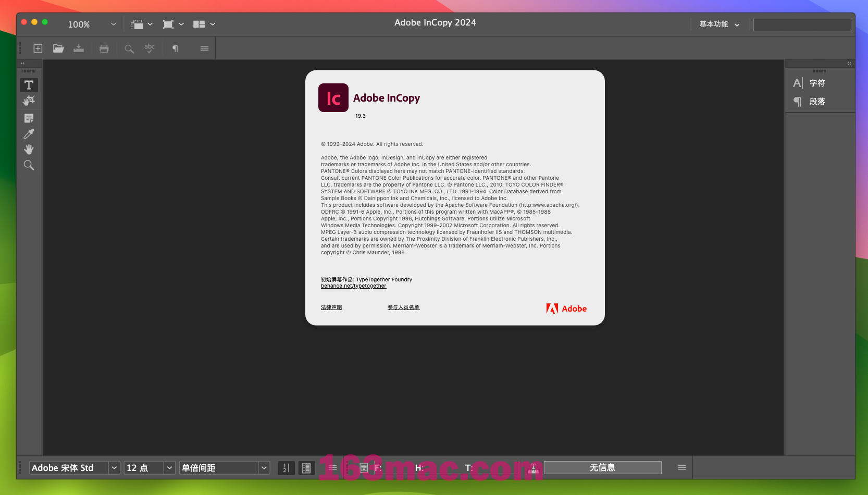The height and width of the screenshot is (495, 868).
Task: Open the 基本功能 workspace switcher
Action: point(720,24)
